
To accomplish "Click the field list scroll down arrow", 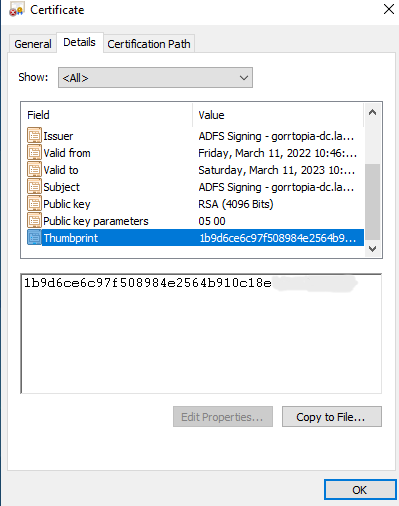I will click(373, 249).
